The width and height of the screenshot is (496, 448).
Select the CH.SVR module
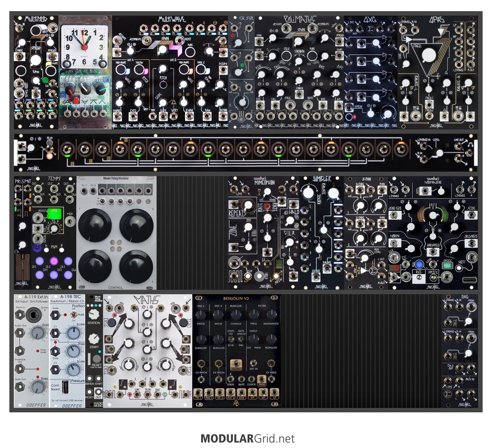tap(241, 72)
